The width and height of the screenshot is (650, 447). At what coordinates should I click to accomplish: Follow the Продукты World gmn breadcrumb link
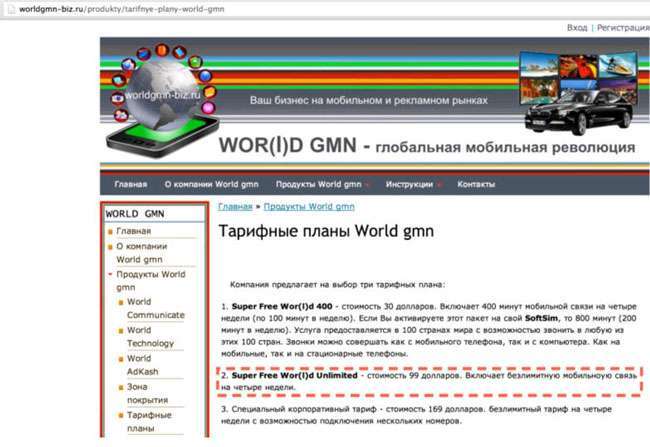tap(309, 206)
